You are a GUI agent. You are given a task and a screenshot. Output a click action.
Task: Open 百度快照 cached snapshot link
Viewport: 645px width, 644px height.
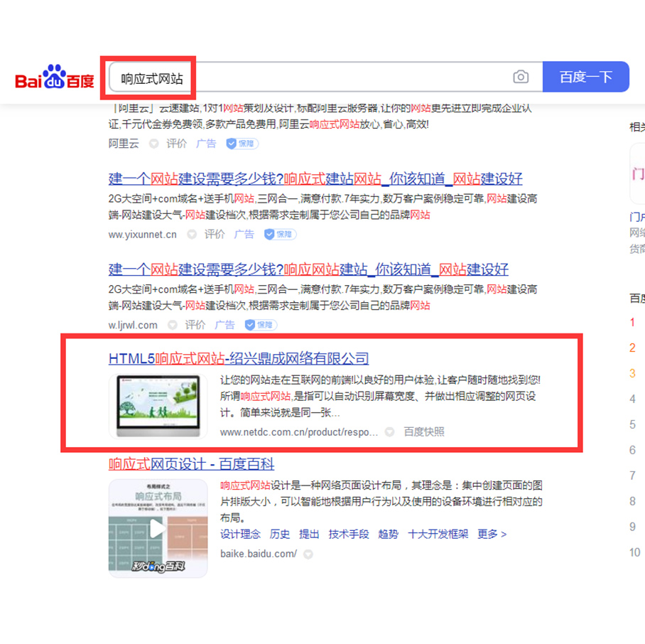pyautogui.click(x=424, y=432)
